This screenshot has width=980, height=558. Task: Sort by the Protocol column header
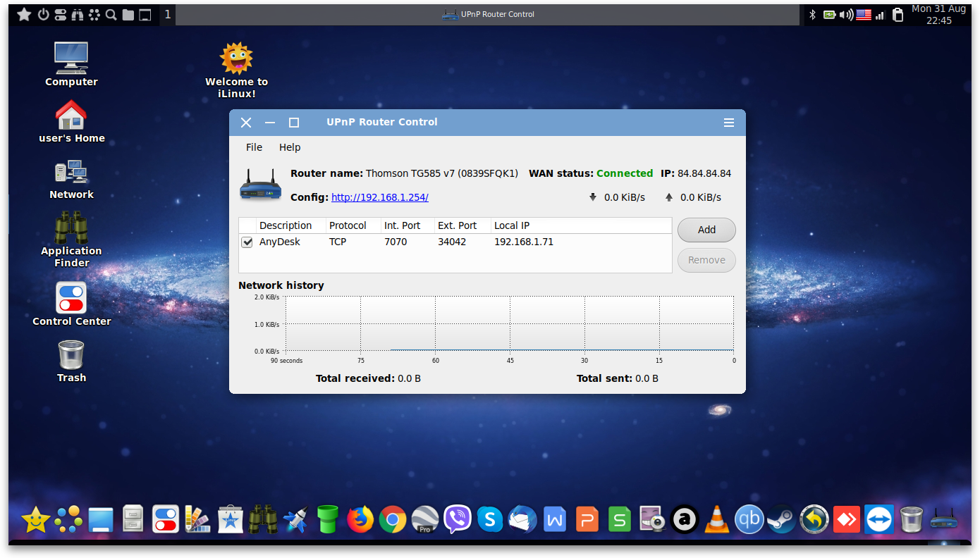tap(353, 225)
